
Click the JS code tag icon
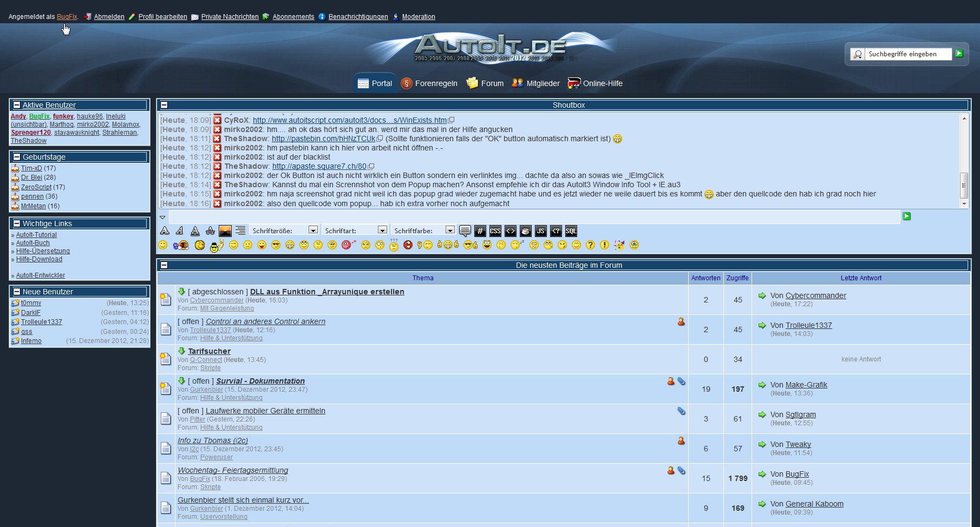pyautogui.click(x=540, y=231)
